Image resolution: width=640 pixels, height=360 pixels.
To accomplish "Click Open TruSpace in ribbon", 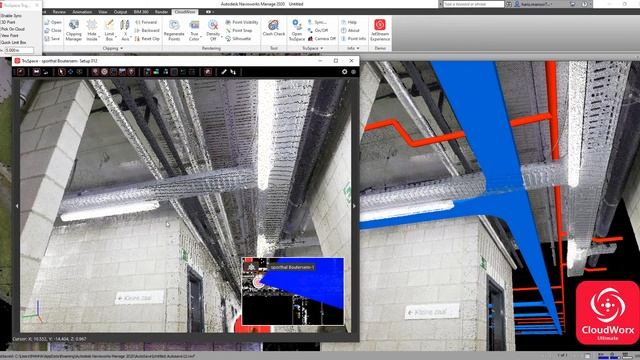I will (297, 30).
